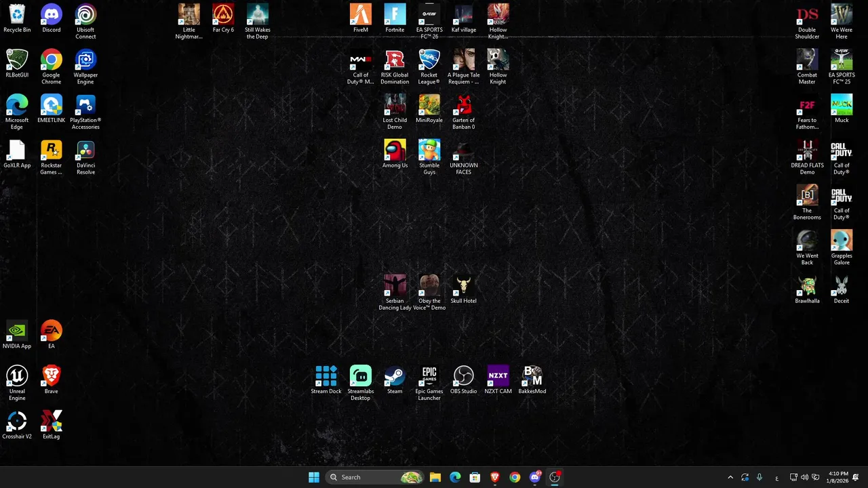Click the NZXT CAM desktop shortcut
The image size is (868, 488).
[x=498, y=380]
